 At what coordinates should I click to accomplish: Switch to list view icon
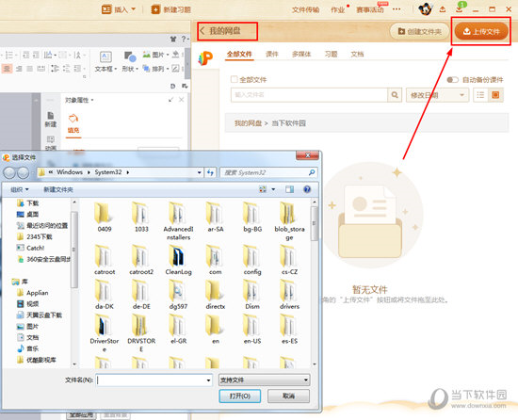tap(480, 95)
